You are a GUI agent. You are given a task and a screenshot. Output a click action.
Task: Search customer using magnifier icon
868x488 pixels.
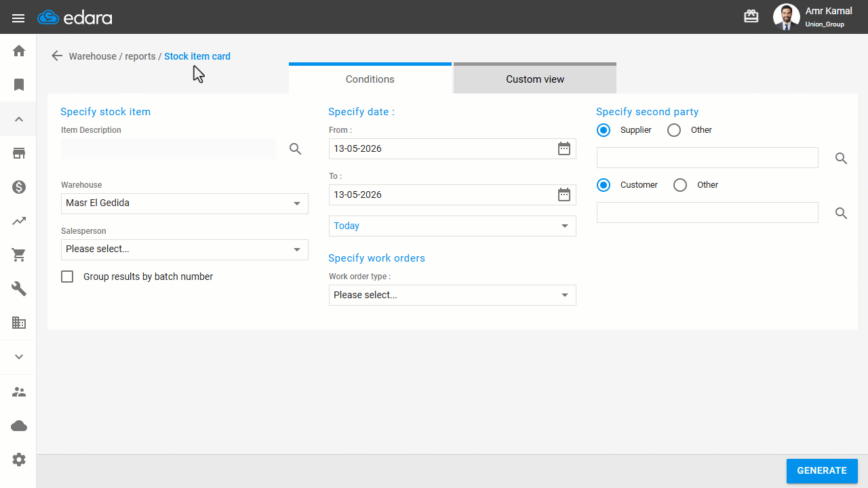point(841,213)
